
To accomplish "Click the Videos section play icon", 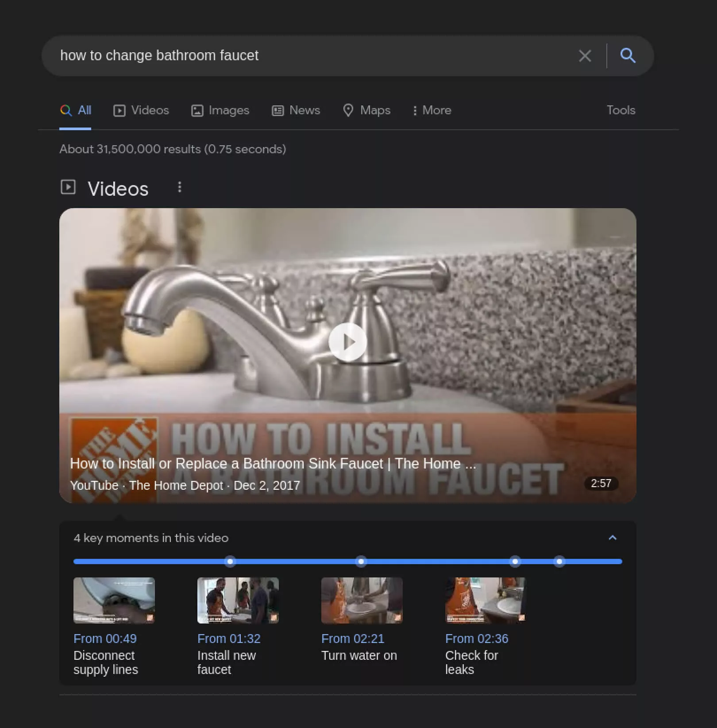I will (x=68, y=187).
